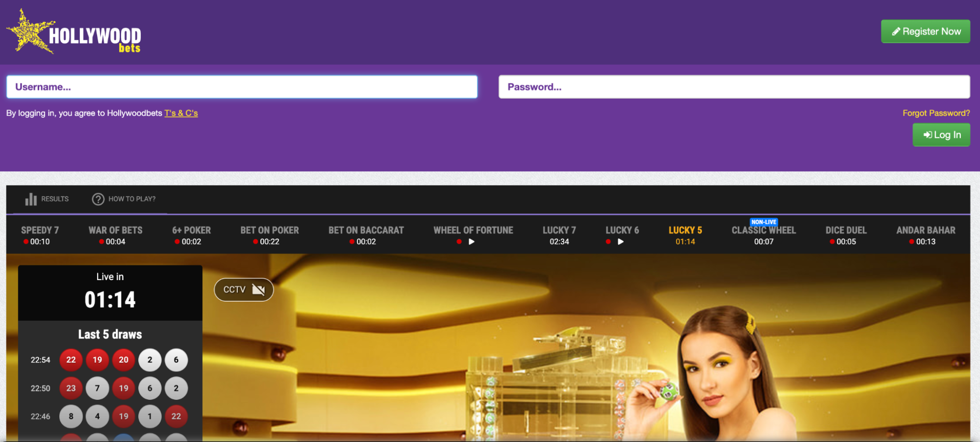This screenshot has width=980, height=442.
Task: Click the red live dot beside Speedy 7
Action: point(25,241)
